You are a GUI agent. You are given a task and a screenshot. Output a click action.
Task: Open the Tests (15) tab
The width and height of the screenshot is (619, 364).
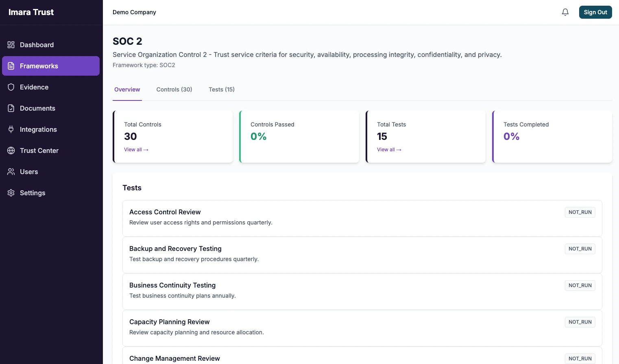pyautogui.click(x=221, y=89)
